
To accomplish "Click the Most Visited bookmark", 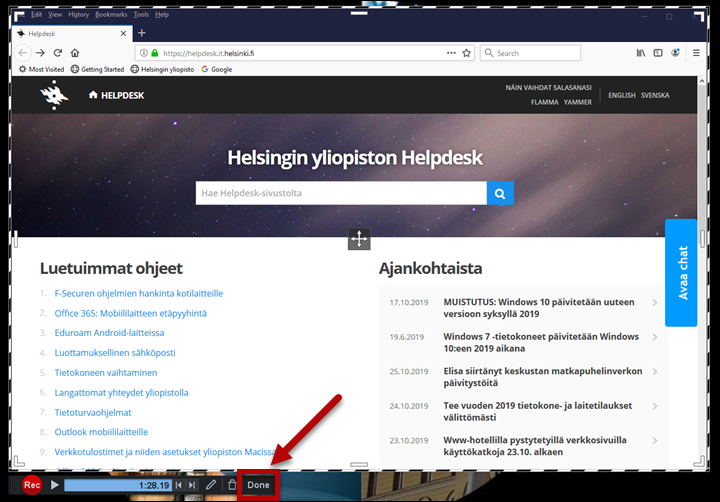I will point(41,69).
